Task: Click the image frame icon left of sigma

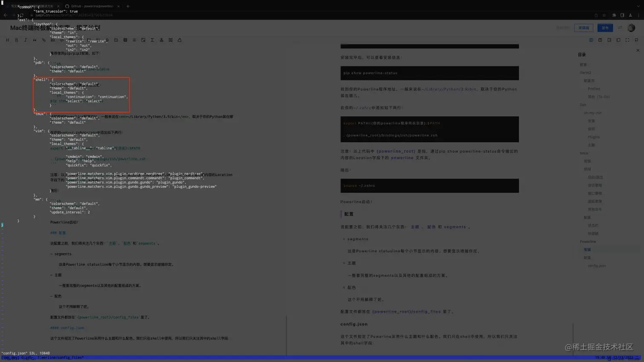Action: [x=143, y=40]
